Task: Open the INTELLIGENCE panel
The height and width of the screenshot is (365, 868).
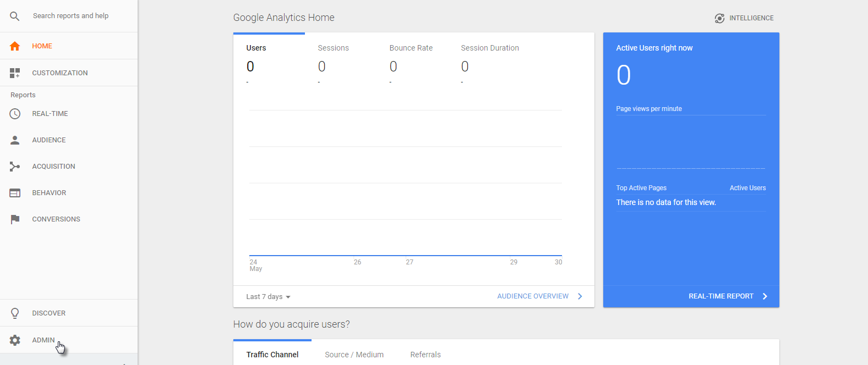Action: (751, 18)
